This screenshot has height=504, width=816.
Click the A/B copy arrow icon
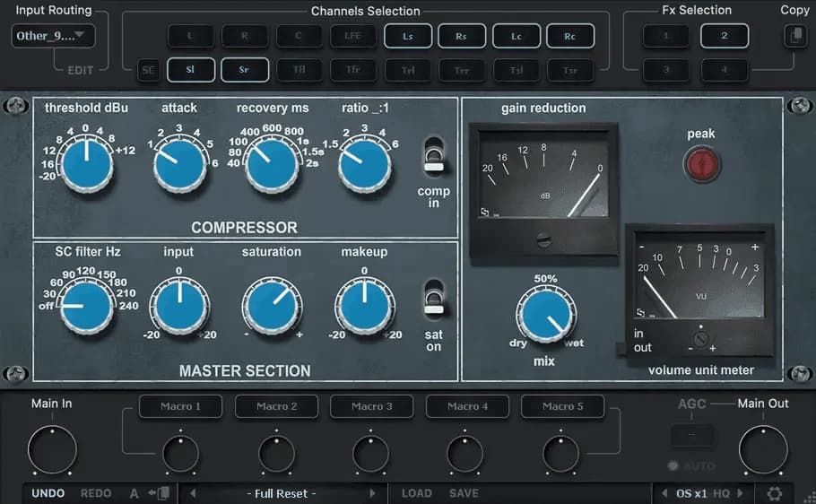(160, 493)
